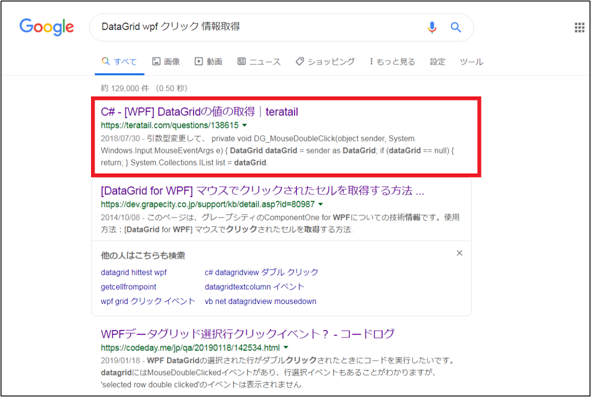Search related vb net datagridview mousedown
591x397 pixels.
260,301
